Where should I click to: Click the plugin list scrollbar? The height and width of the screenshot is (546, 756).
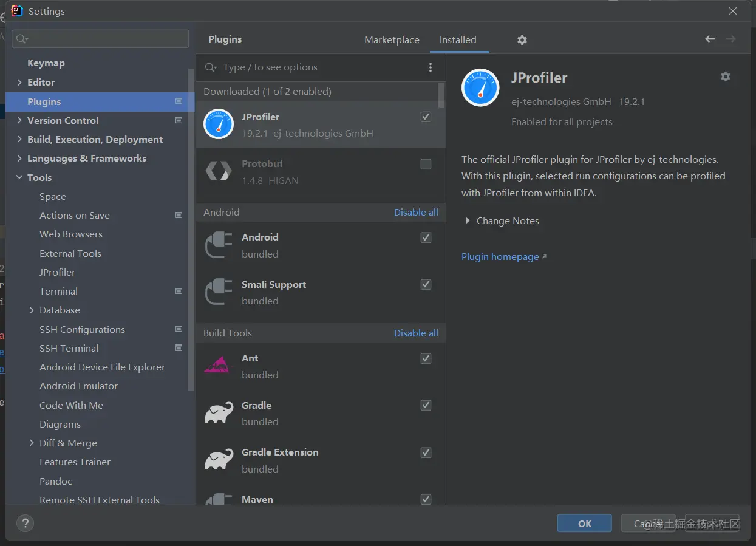tap(441, 95)
